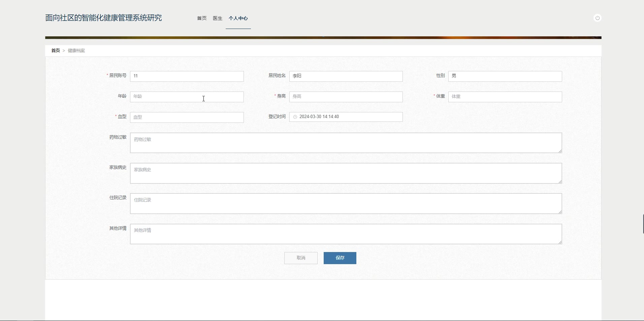Click into the 年龄 input field

[187, 97]
